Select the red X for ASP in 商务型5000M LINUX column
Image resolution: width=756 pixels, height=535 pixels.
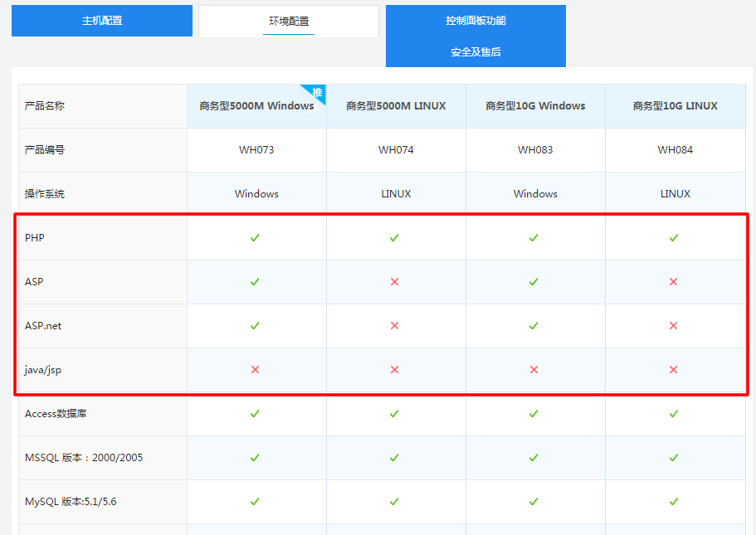pos(394,281)
